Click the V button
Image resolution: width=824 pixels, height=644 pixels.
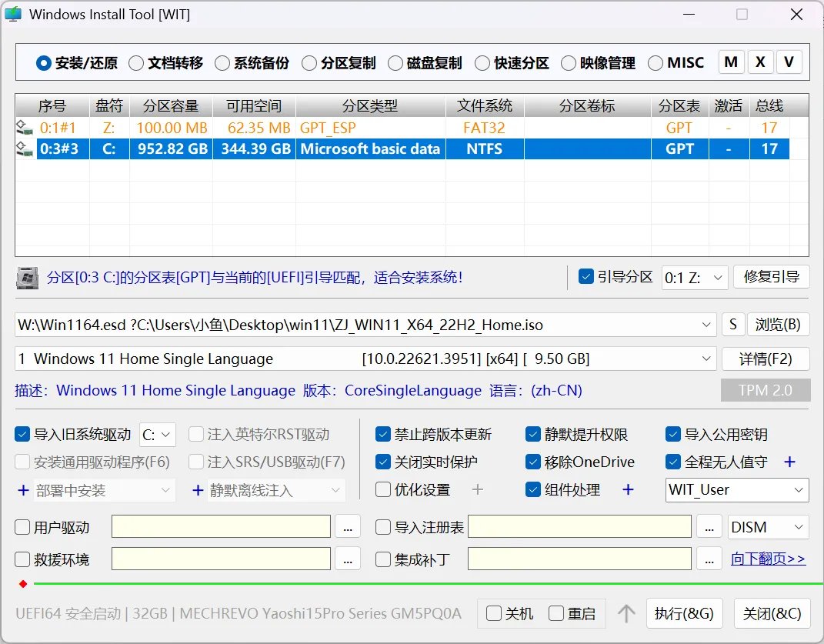click(789, 62)
